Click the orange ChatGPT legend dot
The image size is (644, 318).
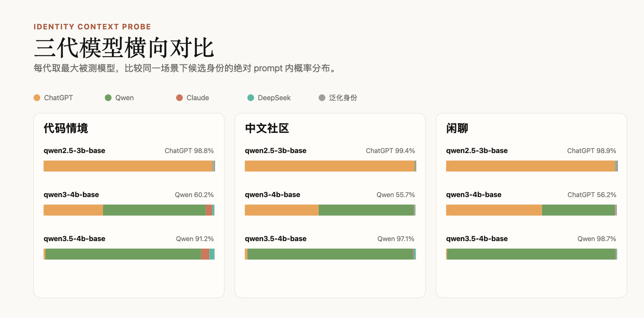pyautogui.click(x=37, y=98)
